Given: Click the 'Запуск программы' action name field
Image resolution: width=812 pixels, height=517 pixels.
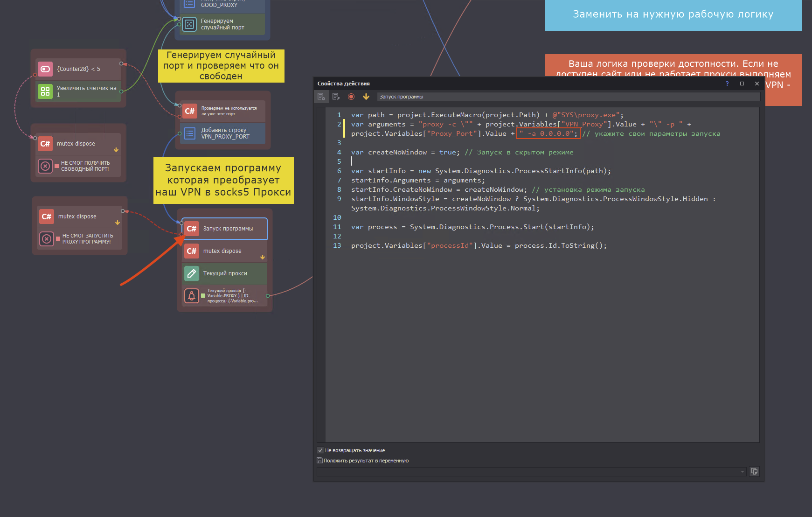Looking at the screenshot, I should pyautogui.click(x=567, y=97).
